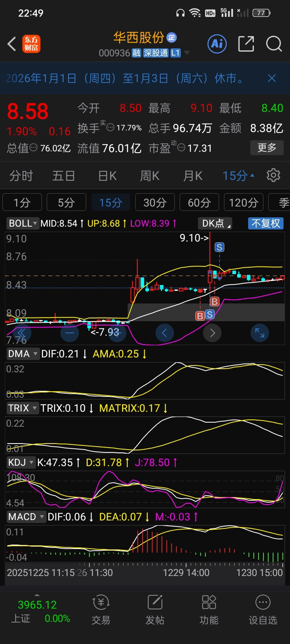
Task: Open the 东方财富 logo icon
Action: [x=31, y=44]
